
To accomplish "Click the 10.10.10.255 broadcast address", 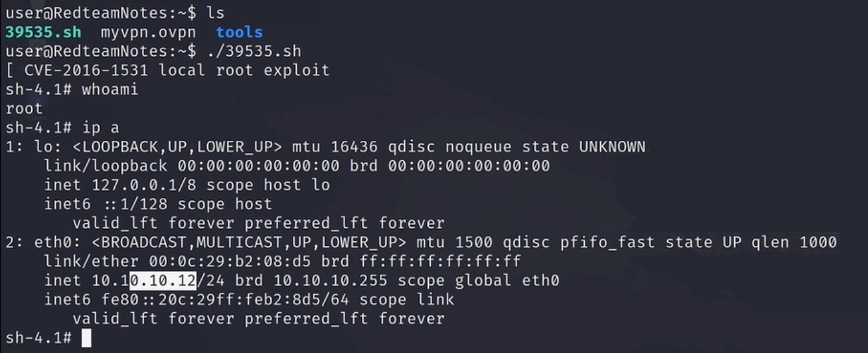I will pos(331,281).
